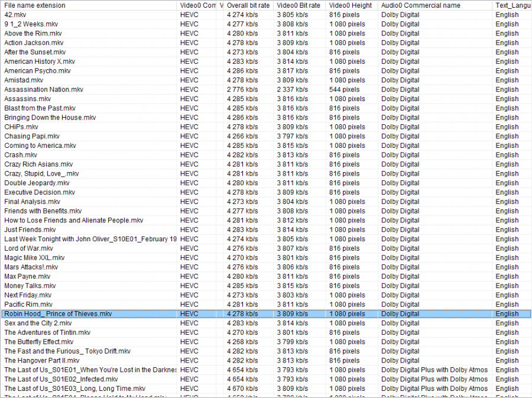Select The Butterfly Effect.mkv
This screenshot has height=398, width=532.
(38, 342)
